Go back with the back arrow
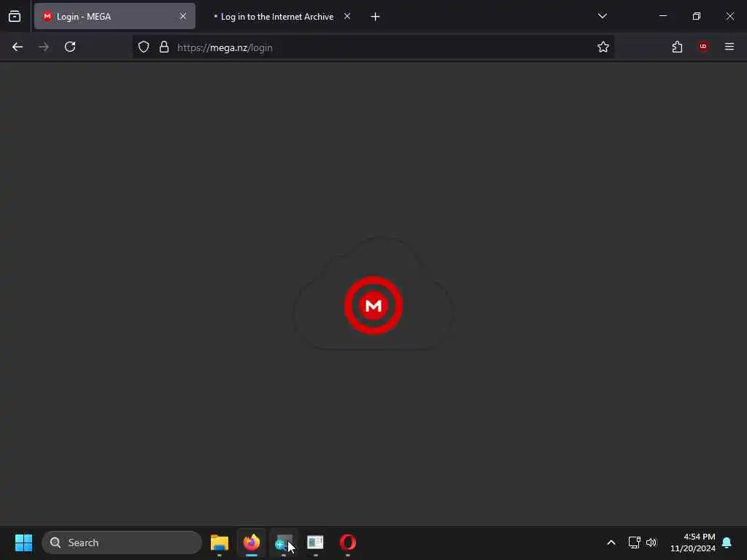 coord(18,47)
